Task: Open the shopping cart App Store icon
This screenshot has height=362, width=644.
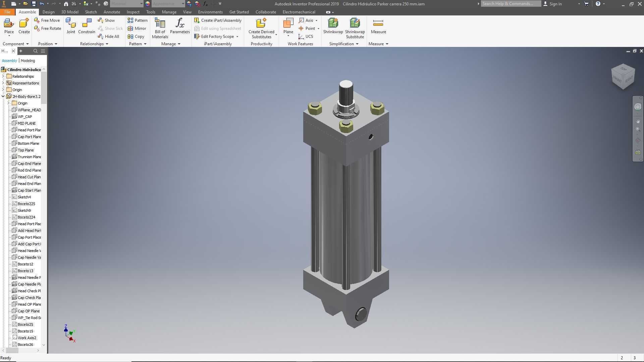Action: tap(586, 4)
